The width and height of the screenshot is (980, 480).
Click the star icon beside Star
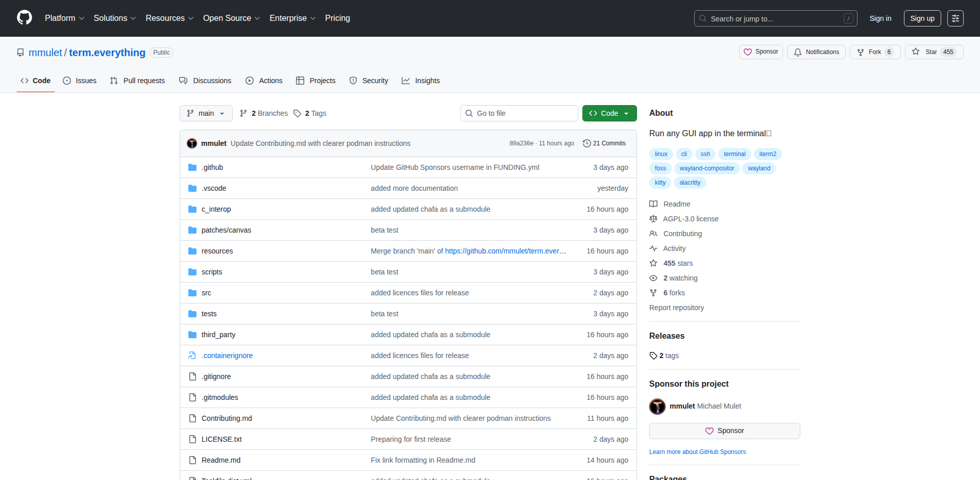[916, 52]
